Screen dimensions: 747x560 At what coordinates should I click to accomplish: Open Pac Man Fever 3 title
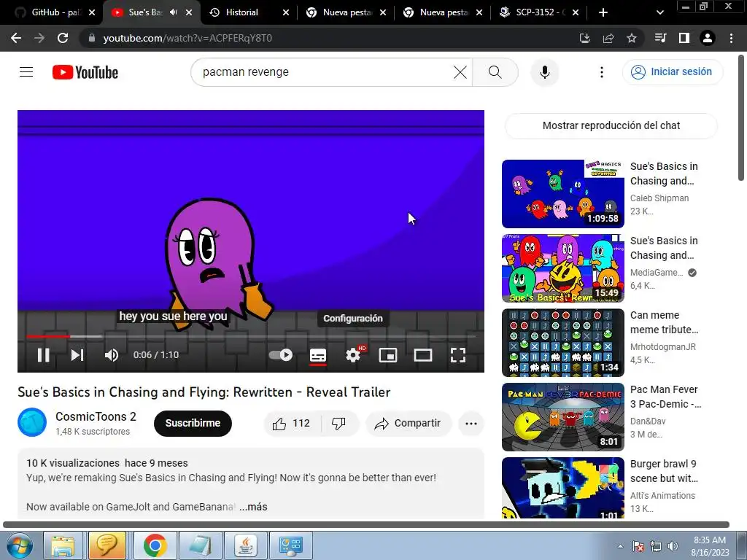pyautogui.click(x=665, y=397)
